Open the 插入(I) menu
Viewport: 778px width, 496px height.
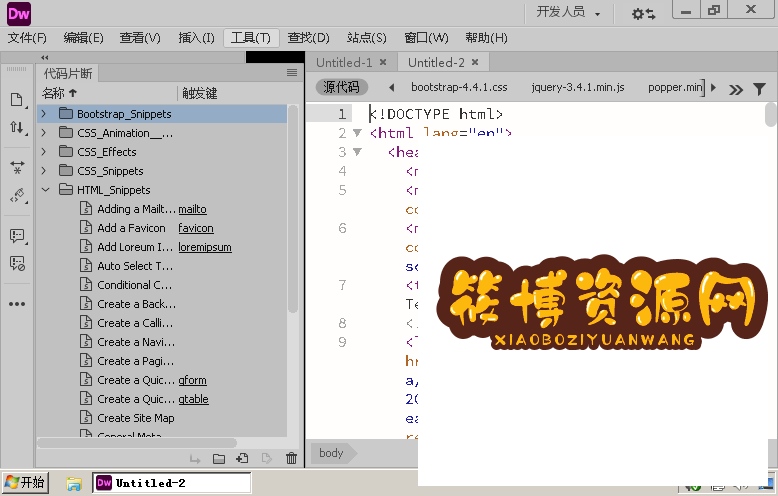coord(196,38)
